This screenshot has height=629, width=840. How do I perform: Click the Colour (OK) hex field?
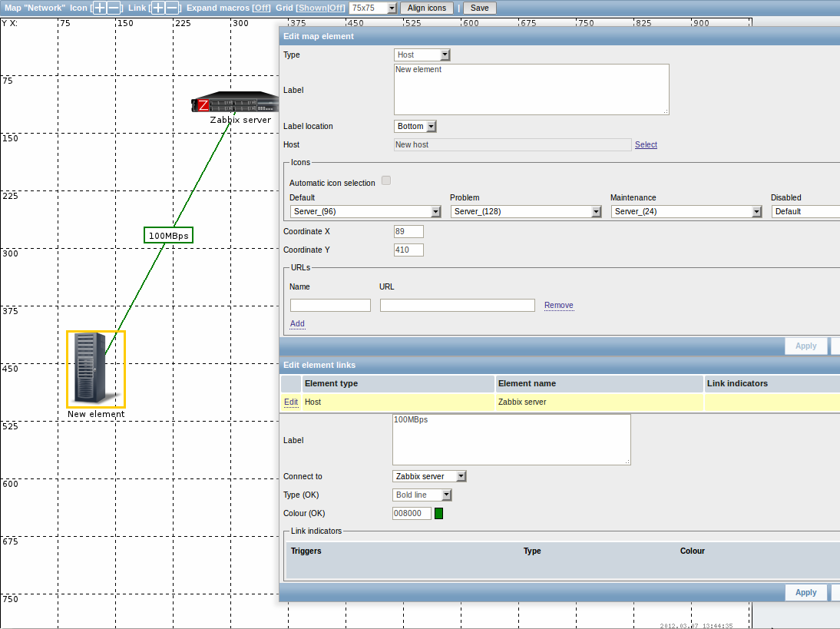click(x=412, y=513)
